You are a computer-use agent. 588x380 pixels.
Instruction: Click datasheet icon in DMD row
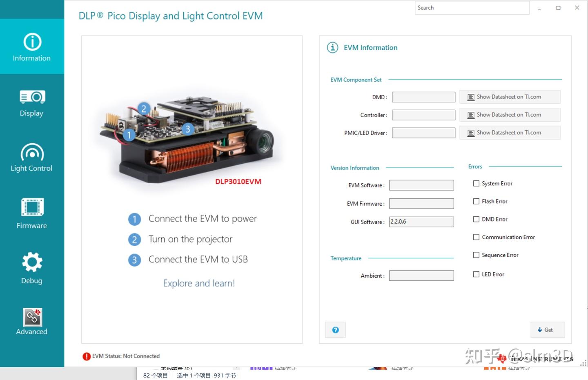point(471,97)
